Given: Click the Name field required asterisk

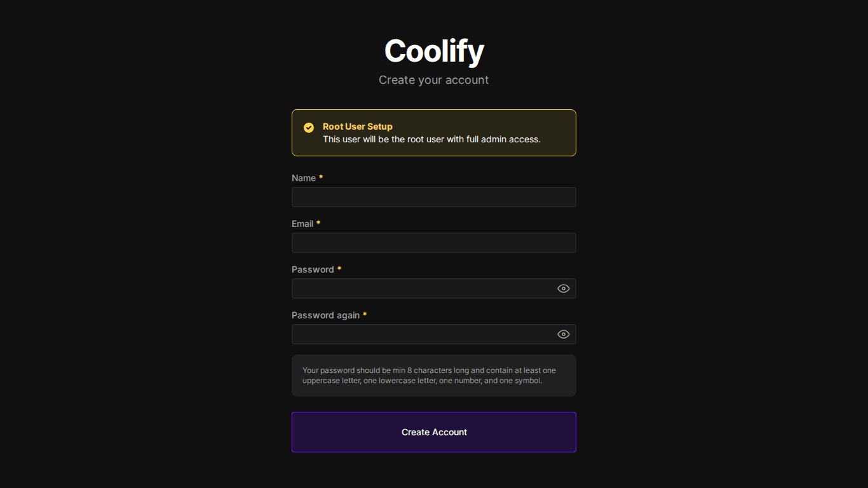Looking at the screenshot, I should point(321,177).
